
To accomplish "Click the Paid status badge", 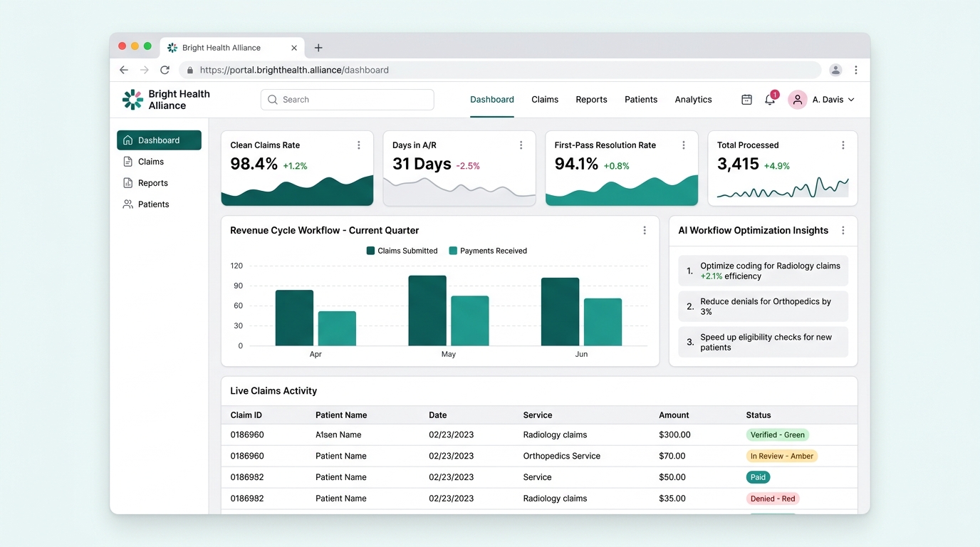I will pos(758,477).
